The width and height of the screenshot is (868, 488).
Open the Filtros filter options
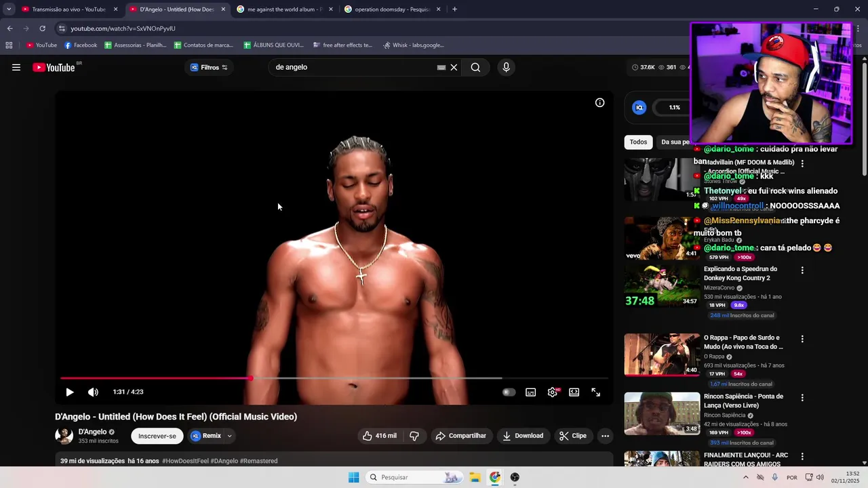tap(209, 67)
